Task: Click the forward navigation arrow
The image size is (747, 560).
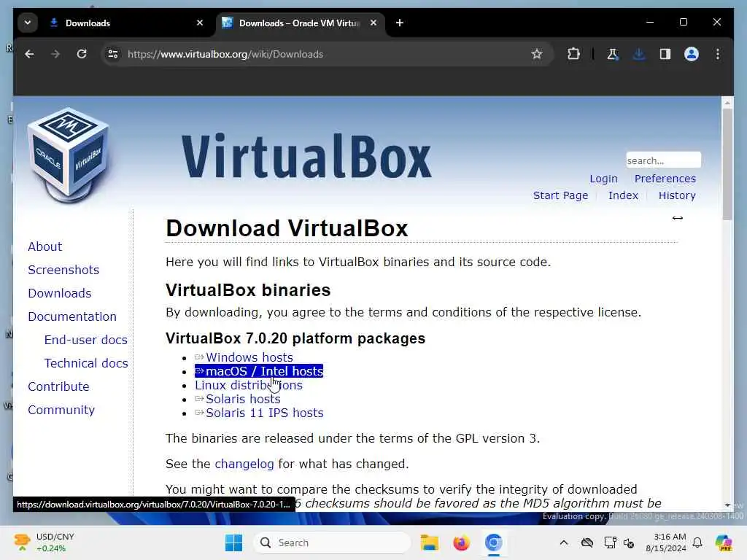Action: (55, 54)
